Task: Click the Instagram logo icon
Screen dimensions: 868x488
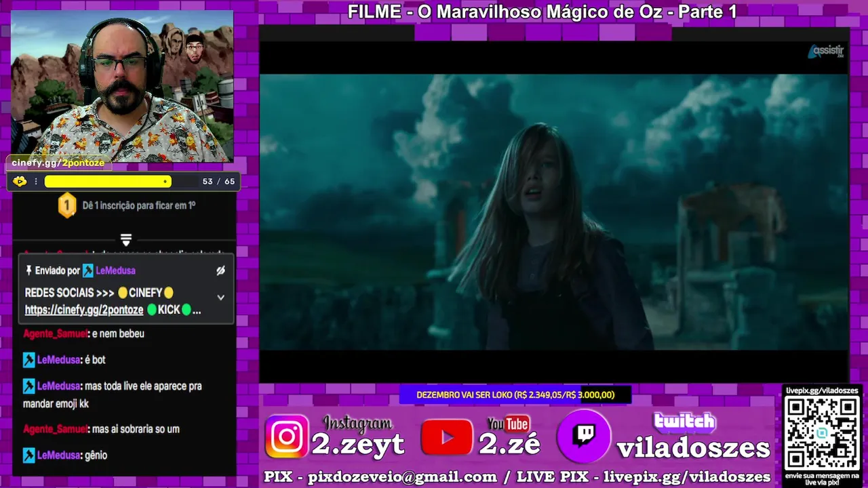Action: [287, 436]
